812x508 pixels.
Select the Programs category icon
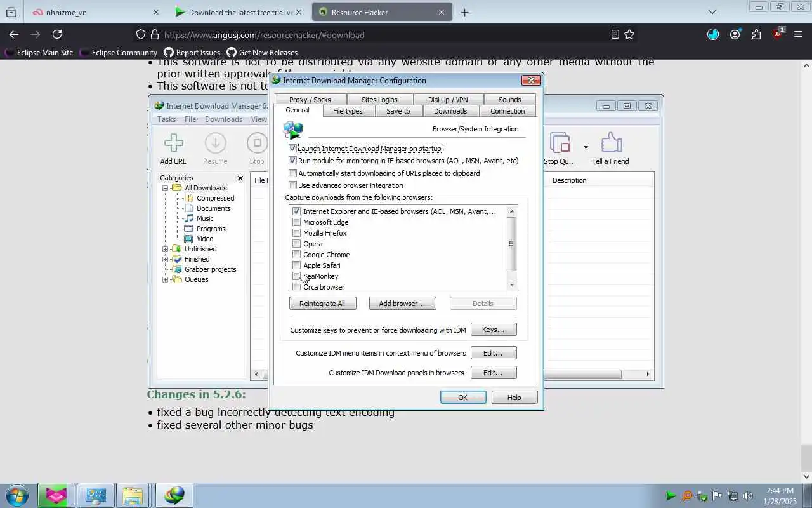pyautogui.click(x=189, y=229)
